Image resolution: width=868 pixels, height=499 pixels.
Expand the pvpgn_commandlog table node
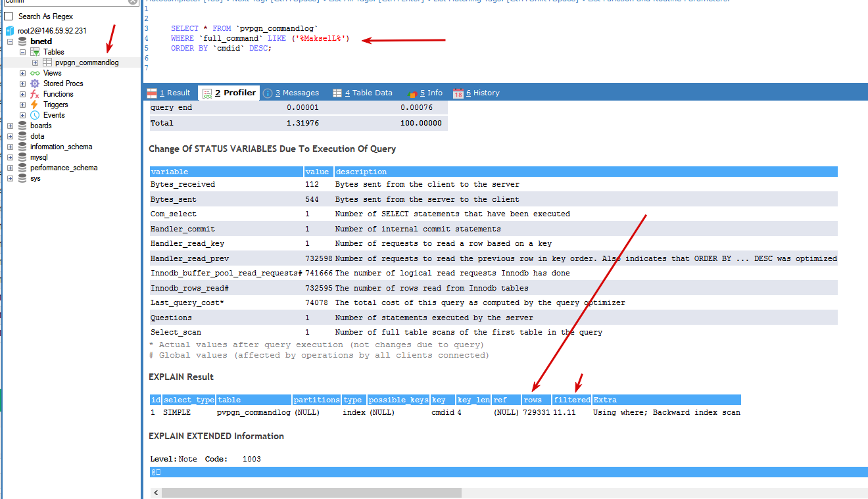pyautogui.click(x=35, y=62)
